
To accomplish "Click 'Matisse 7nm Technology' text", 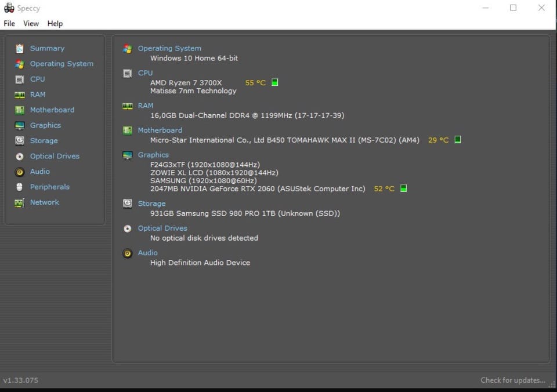I will (x=193, y=91).
